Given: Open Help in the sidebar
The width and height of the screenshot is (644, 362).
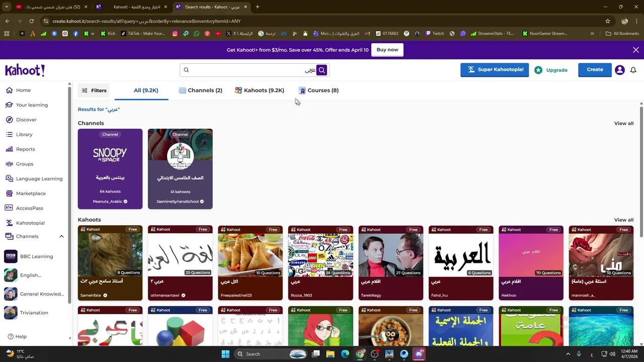Looking at the screenshot, I should point(17,337).
